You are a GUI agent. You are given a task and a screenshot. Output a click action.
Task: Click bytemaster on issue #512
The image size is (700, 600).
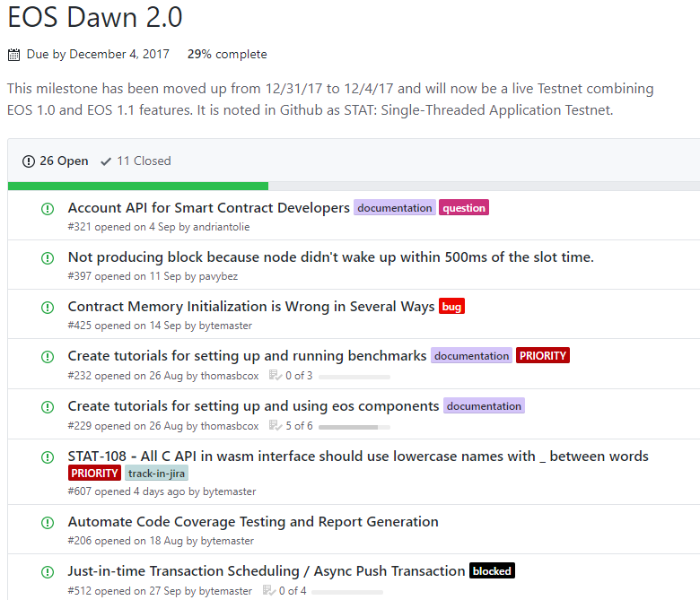[x=225, y=591]
